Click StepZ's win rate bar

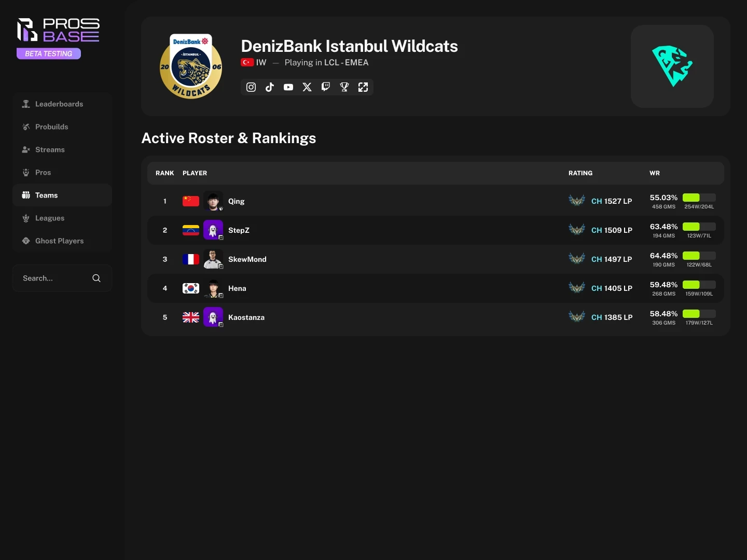point(699,227)
